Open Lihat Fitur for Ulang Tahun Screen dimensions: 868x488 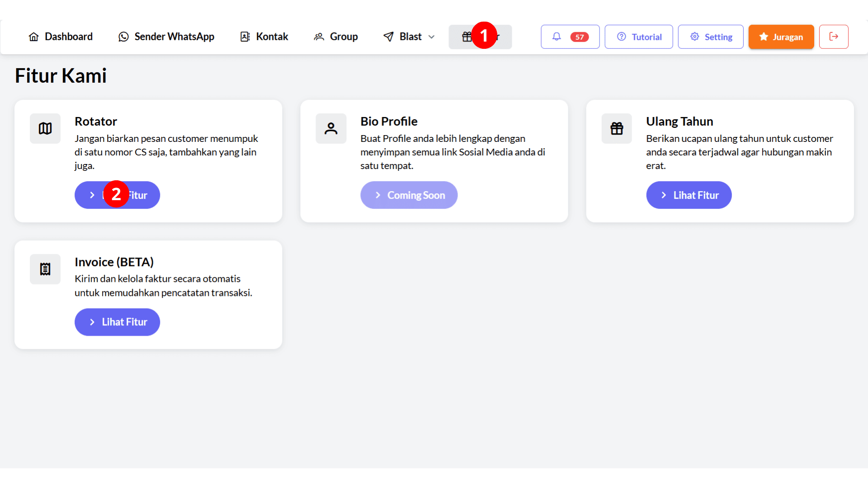click(689, 195)
